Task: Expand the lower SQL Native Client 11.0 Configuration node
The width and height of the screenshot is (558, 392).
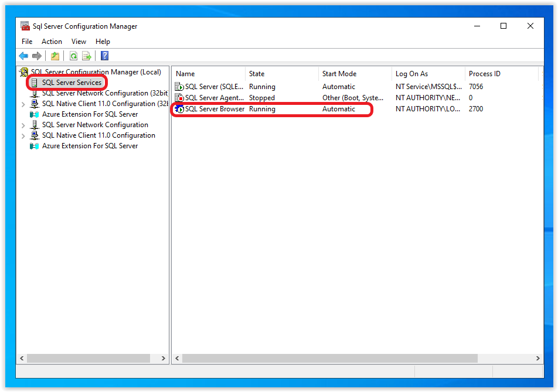Action: (23, 136)
